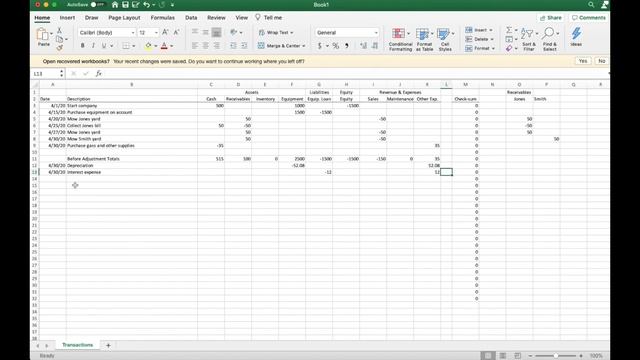Click the Cell Styles icon
This screenshot has height=360, width=640.
pos(443,33)
